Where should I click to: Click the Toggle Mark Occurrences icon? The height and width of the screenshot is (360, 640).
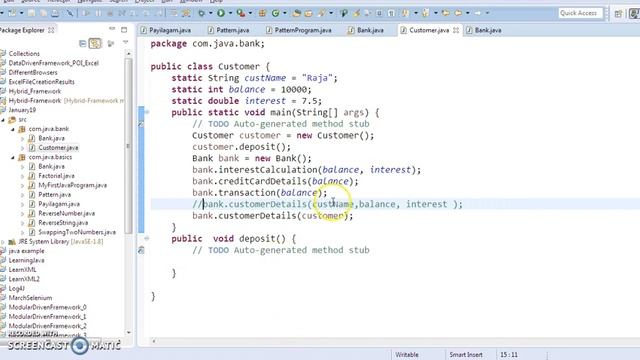point(356,13)
